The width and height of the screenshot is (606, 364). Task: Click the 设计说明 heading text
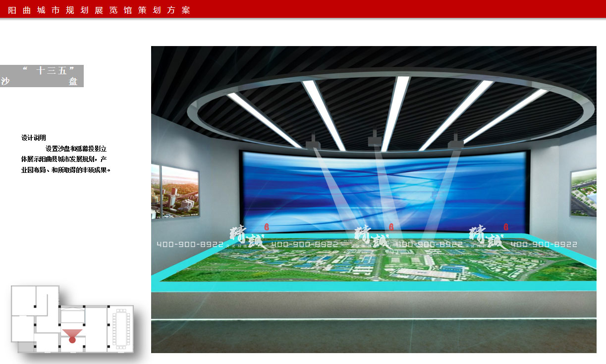34,138
